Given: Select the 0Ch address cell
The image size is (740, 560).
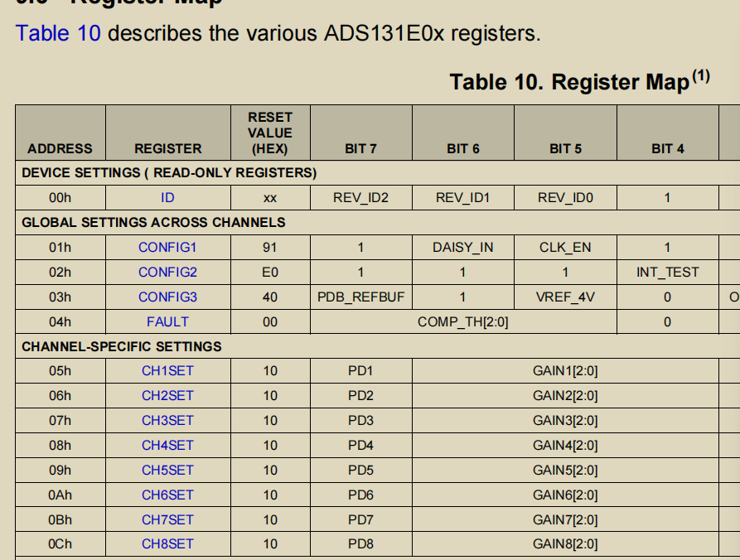Looking at the screenshot, I should (x=60, y=544).
